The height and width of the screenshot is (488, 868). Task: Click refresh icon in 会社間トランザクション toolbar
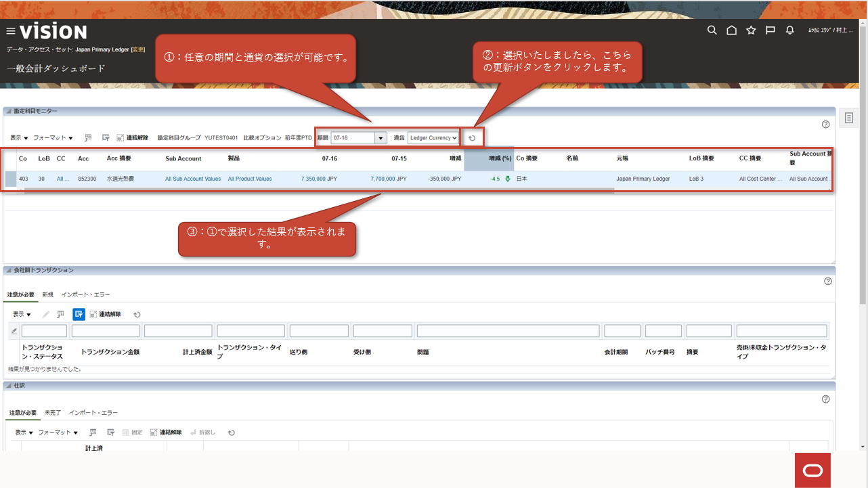[x=137, y=315]
